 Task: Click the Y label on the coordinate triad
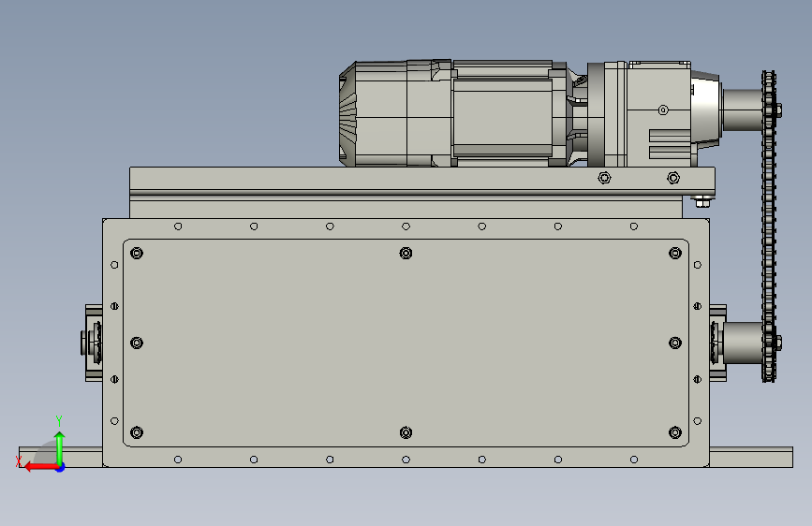pyautogui.click(x=59, y=420)
